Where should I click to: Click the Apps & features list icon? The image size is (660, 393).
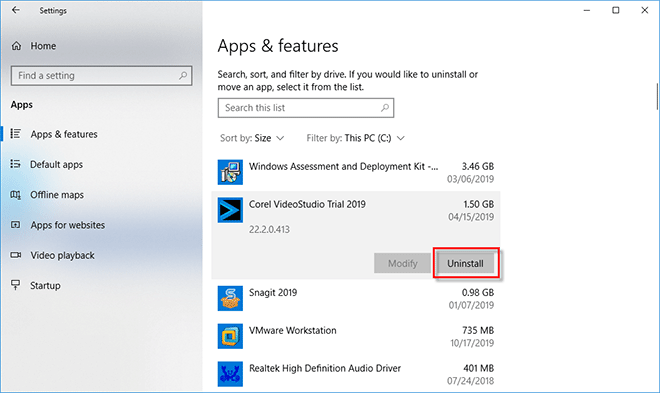tap(16, 134)
